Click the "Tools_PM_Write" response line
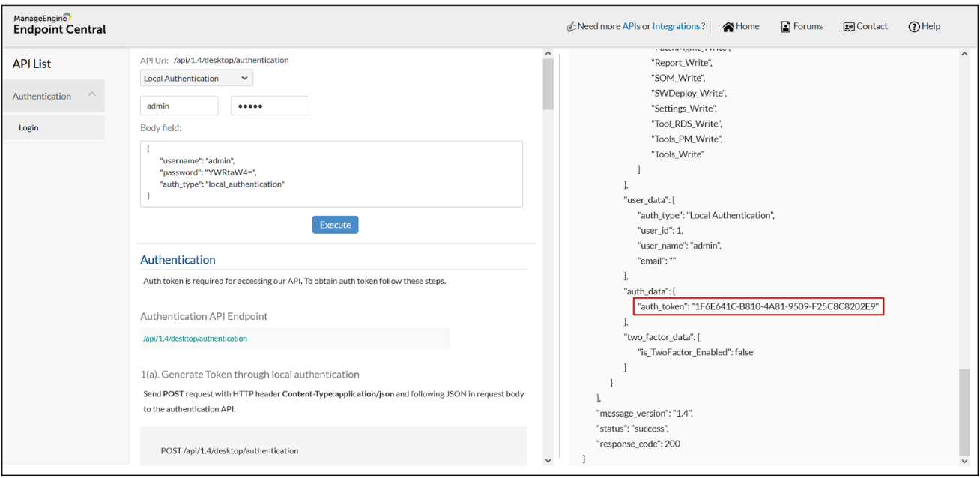 [x=687, y=139]
